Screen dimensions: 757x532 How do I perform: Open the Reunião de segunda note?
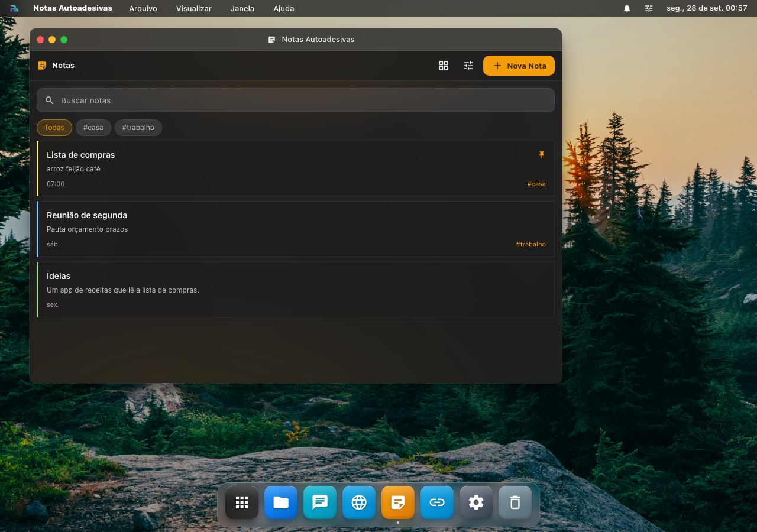[x=296, y=229]
